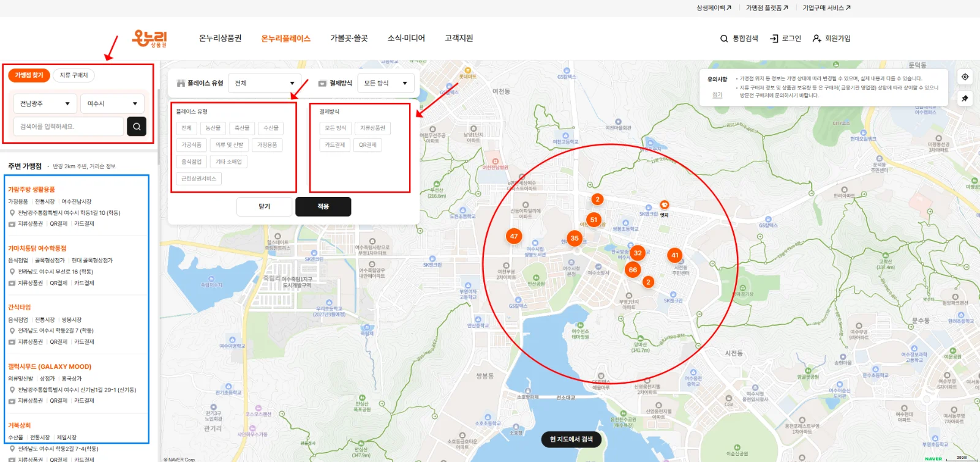Viewport: 980px width, 462px height.
Task: Open the 온누리상품권 menu
Action: coord(221,39)
